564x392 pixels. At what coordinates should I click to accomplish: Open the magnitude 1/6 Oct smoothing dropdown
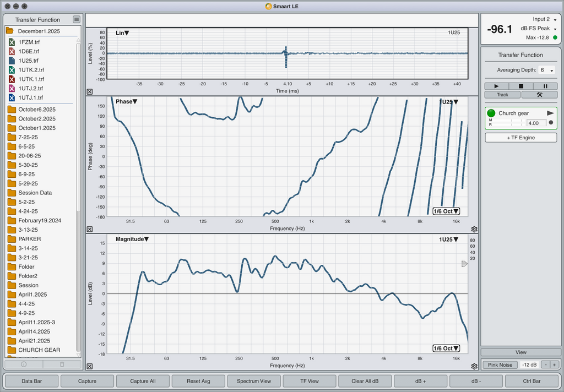446,349
